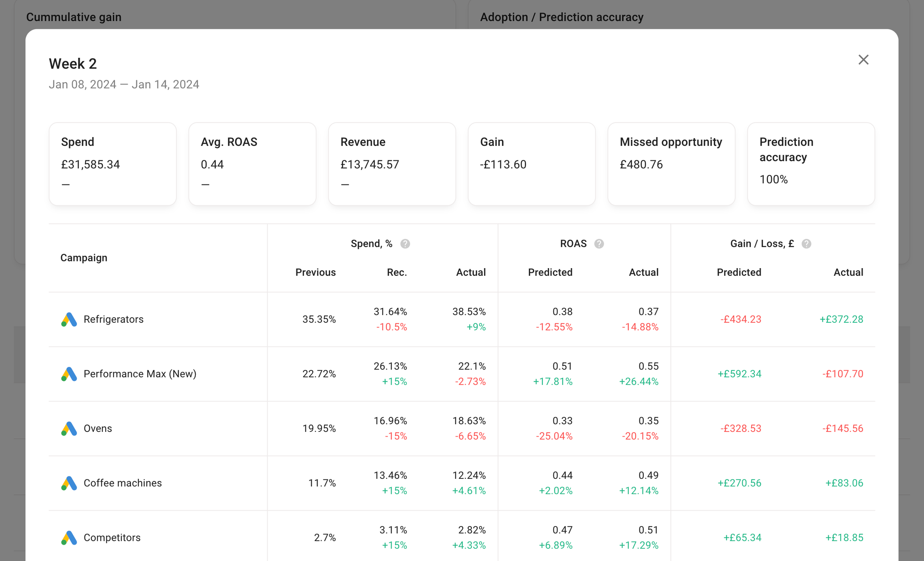Image resolution: width=924 pixels, height=561 pixels.
Task: Click the Gain summary card
Action: coord(531,164)
